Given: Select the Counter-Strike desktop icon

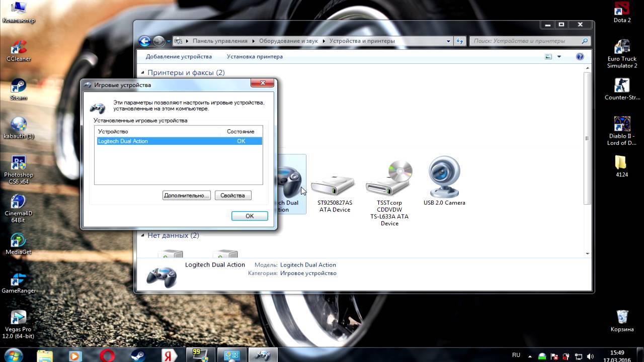Looking at the screenshot, I should coord(622,89).
